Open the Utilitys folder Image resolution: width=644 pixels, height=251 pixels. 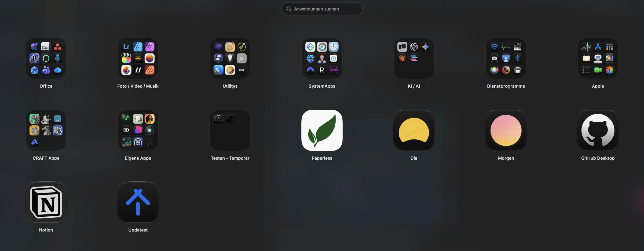tap(230, 58)
